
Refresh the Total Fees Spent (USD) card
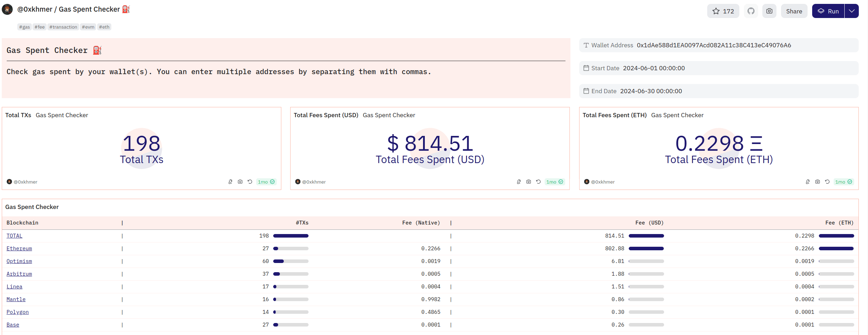pyautogui.click(x=538, y=182)
